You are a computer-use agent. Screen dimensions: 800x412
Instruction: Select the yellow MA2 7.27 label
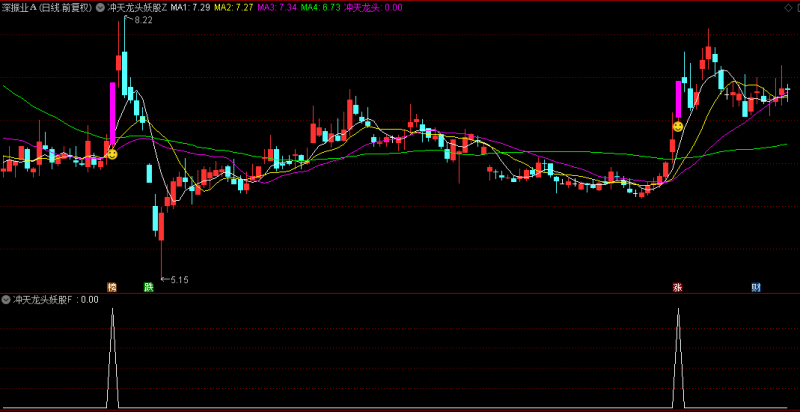(234, 8)
